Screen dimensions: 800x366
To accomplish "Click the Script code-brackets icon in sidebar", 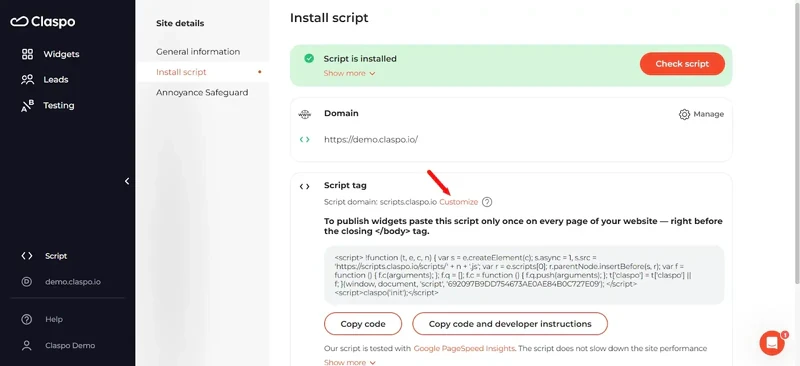I will coord(27,256).
